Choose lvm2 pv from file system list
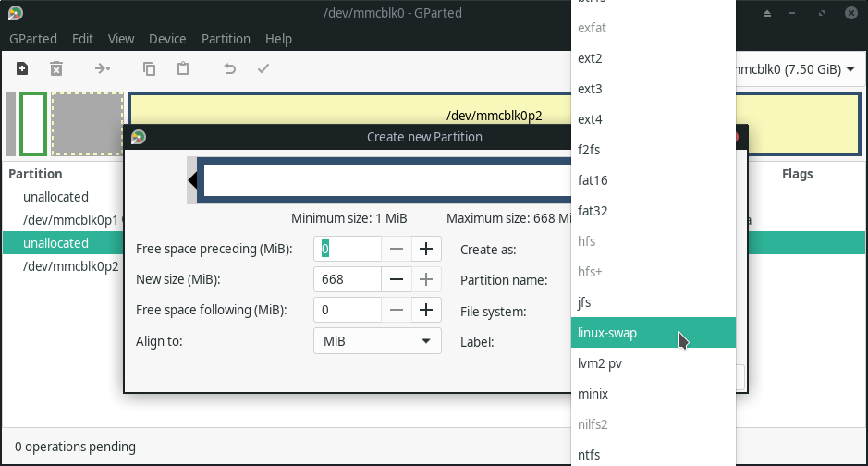This screenshot has width=868, height=466. pyautogui.click(x=654, y=363)
